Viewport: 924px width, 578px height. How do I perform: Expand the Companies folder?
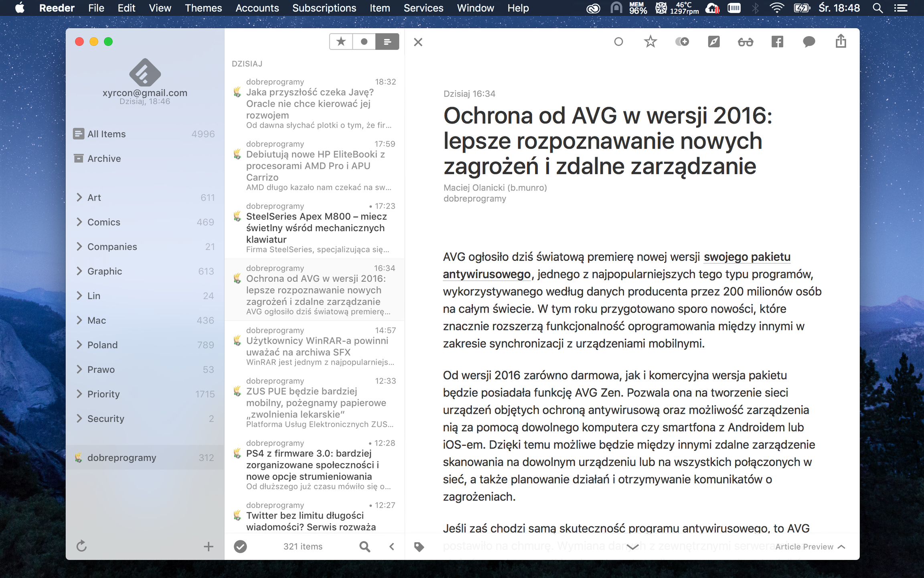79,246
